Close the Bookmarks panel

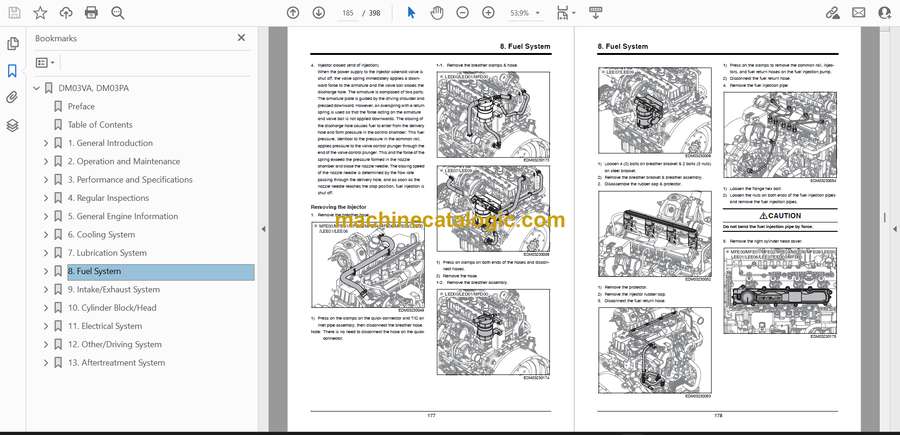[x=241, y=38]
